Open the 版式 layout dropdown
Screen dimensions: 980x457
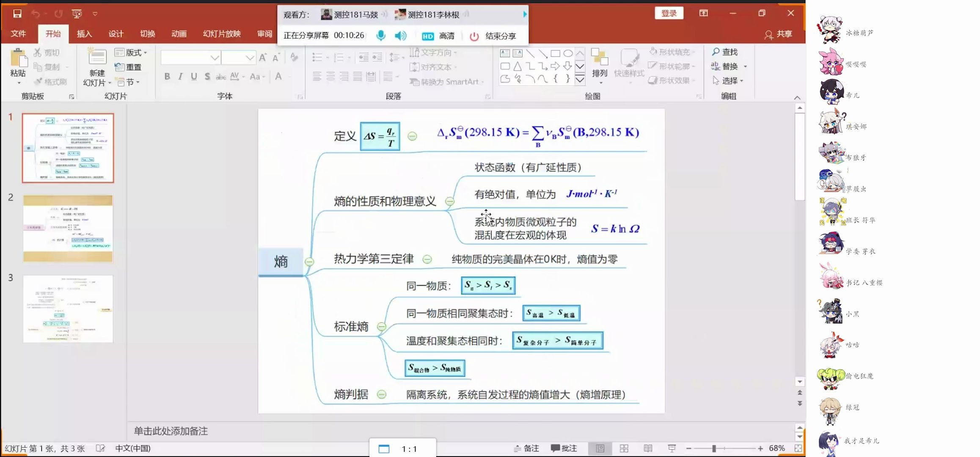click(131, 52)
